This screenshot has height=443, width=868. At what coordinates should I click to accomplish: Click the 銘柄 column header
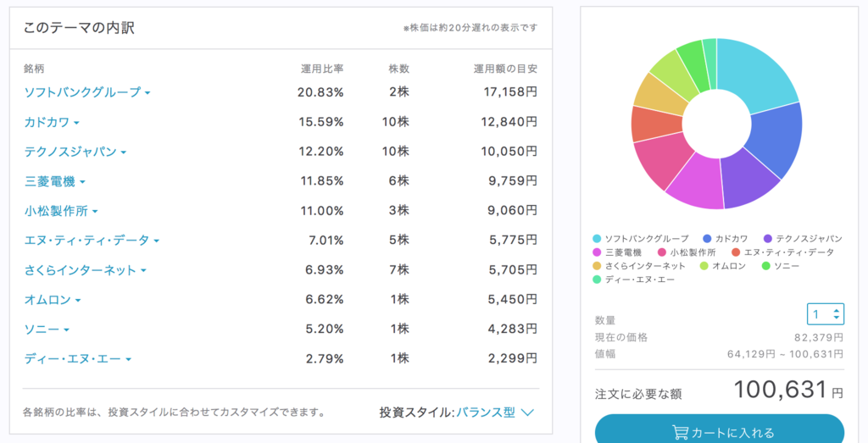pyautogui.click(x=34, y=69)
